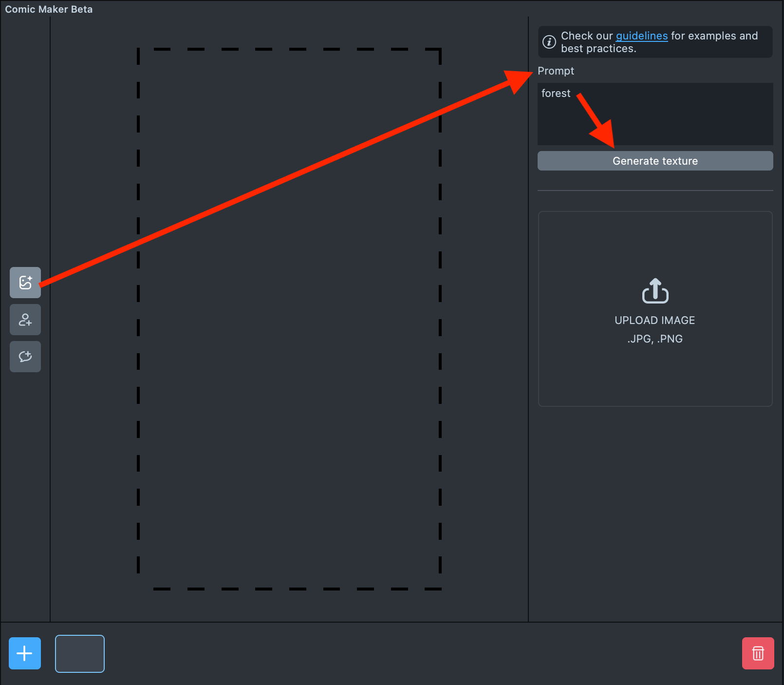Delete the page with red trash icon
Image resolution: width=784 pixels, height=685 pixels.
click(x=758, y=653)
